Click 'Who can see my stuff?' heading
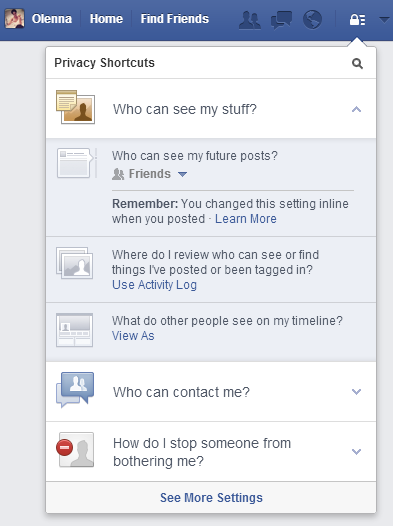This screenshot has height=526, width=393. point(185,109)
